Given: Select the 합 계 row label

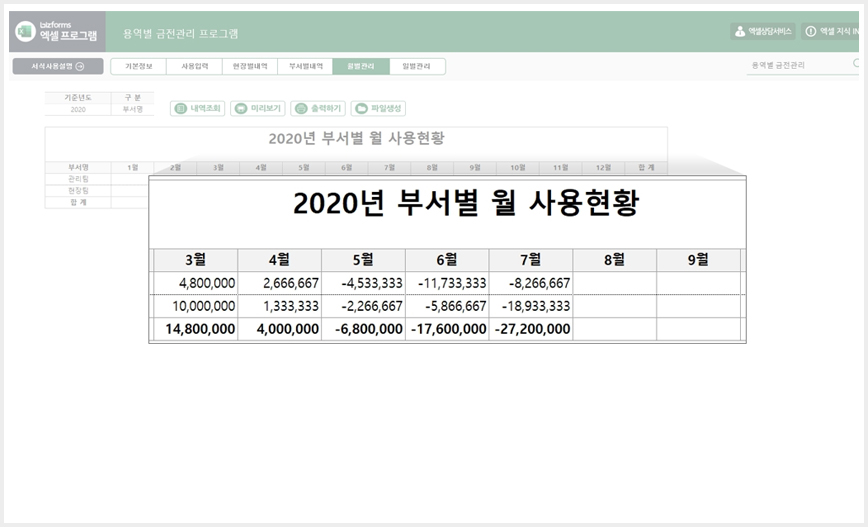Looking at the screenshot, I should [78, 202].
